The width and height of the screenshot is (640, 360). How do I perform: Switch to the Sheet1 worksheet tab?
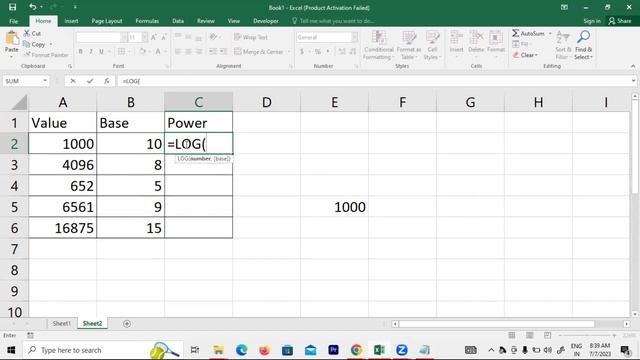coord(62,324)
